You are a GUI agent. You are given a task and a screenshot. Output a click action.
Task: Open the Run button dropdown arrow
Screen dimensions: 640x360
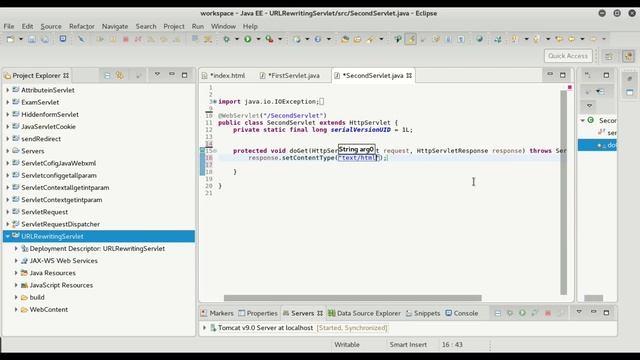(258, 39)
